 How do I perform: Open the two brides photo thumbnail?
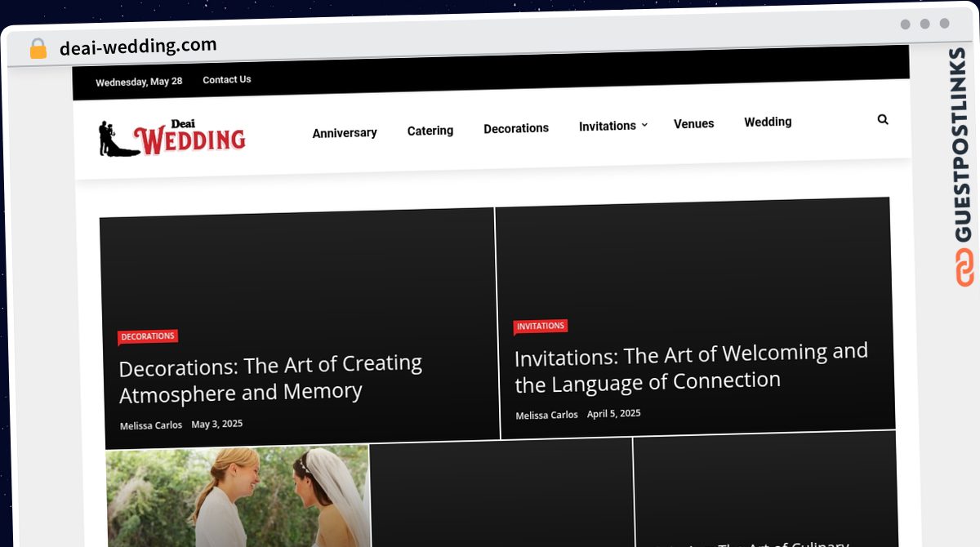238,496
